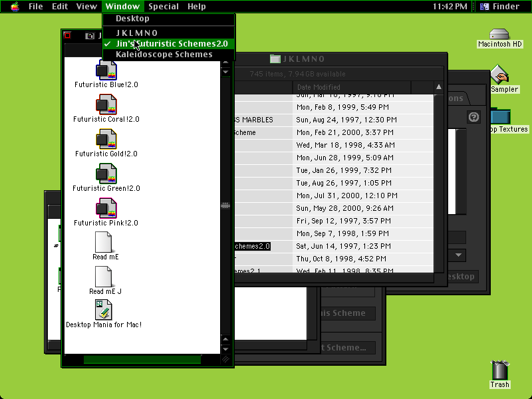Open the Edit menu
This screenshot has width=532, height=399.
pyautogui.click(x=60, y=7)
